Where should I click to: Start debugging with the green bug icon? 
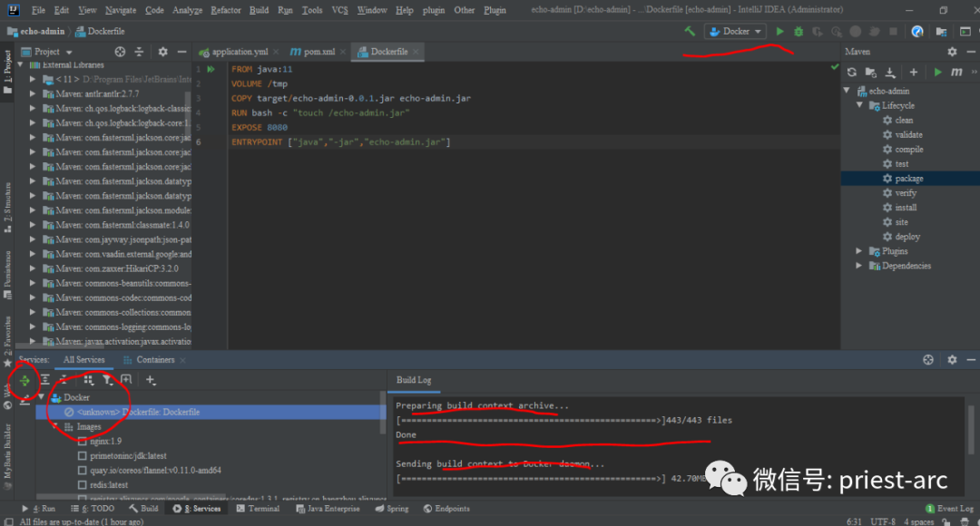coord(799,31)
